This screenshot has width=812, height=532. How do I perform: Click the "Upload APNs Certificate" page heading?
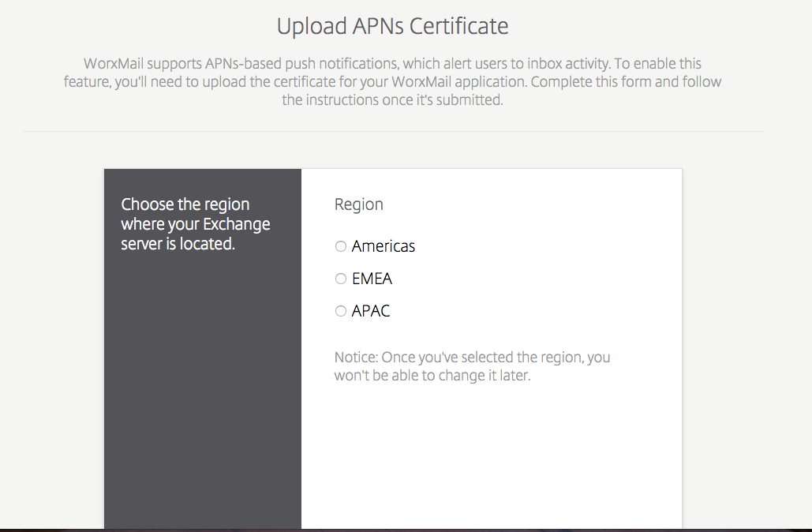392,26
